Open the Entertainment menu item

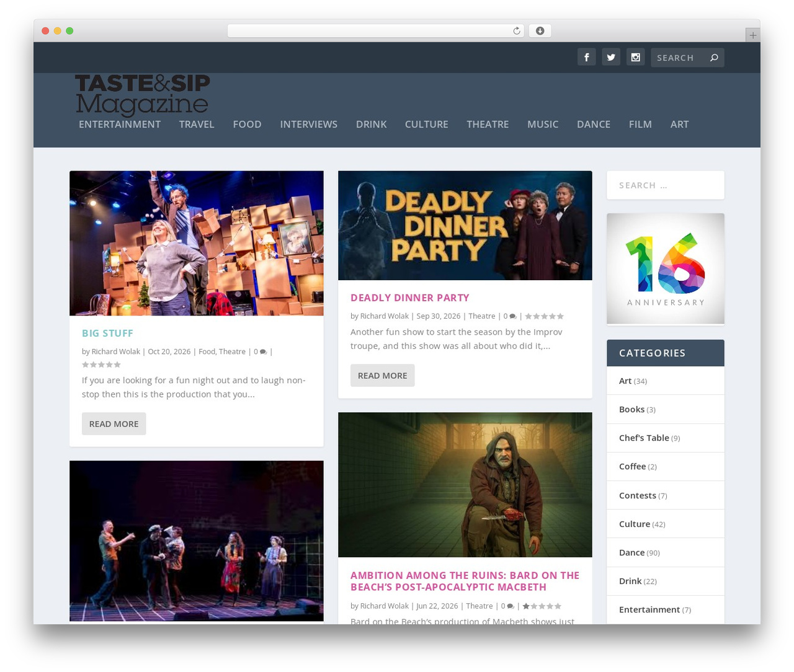[120, 124]
